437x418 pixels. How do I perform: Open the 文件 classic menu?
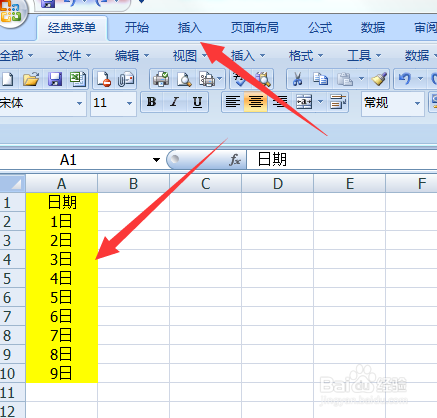[x=74, y=55]
